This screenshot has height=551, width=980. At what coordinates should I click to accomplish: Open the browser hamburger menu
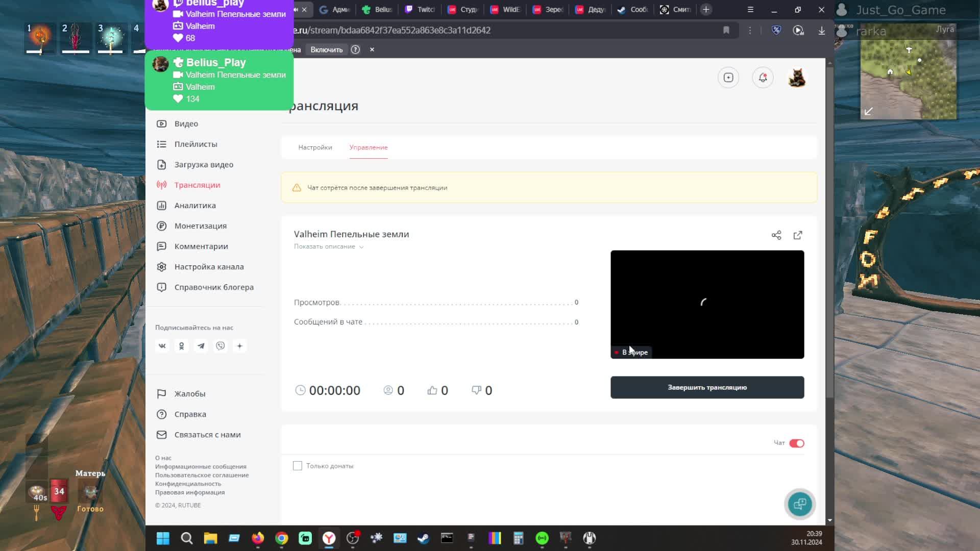tap(750, 10)
